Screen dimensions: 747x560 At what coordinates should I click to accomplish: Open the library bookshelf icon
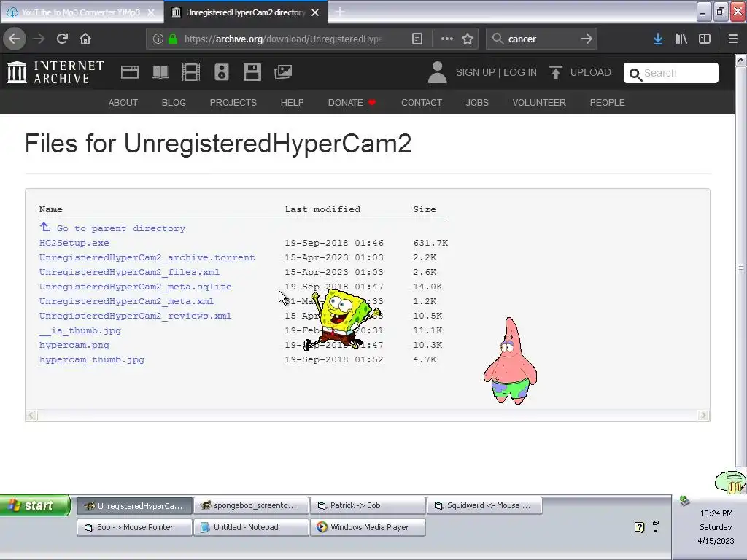[x=681, y=39]
